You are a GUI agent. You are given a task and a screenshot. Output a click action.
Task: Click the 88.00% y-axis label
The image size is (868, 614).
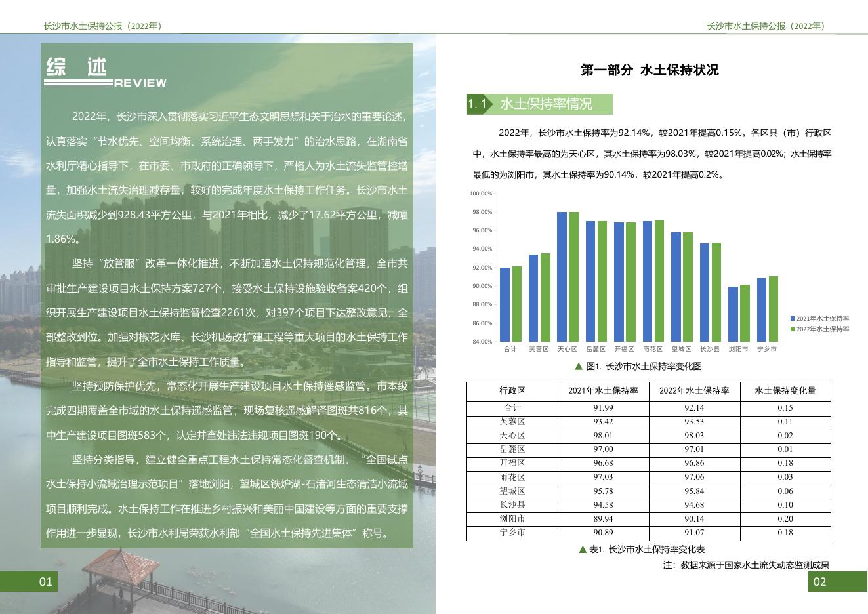[482, 304]
